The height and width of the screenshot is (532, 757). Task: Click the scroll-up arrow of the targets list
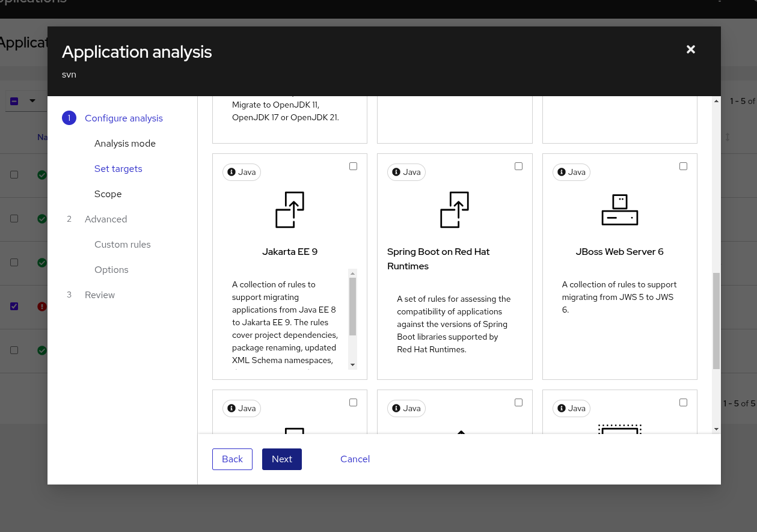716,102
